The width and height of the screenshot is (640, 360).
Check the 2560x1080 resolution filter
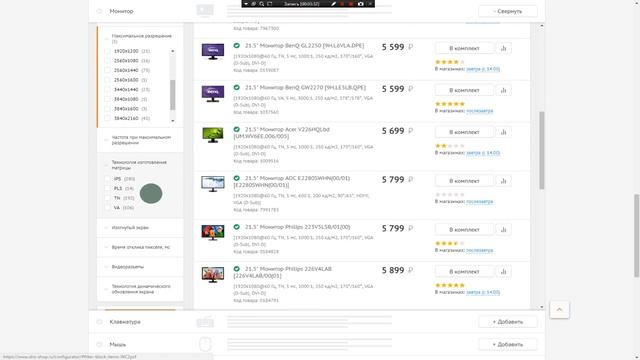(108, 60)
